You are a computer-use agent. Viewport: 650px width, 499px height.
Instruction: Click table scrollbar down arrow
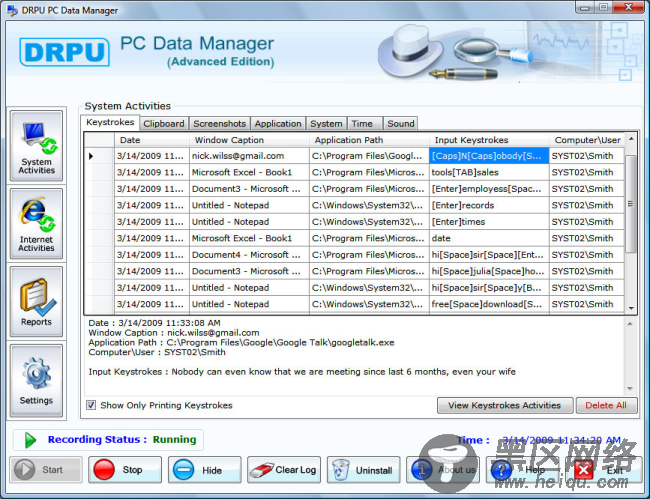click(x=631, y=308)
